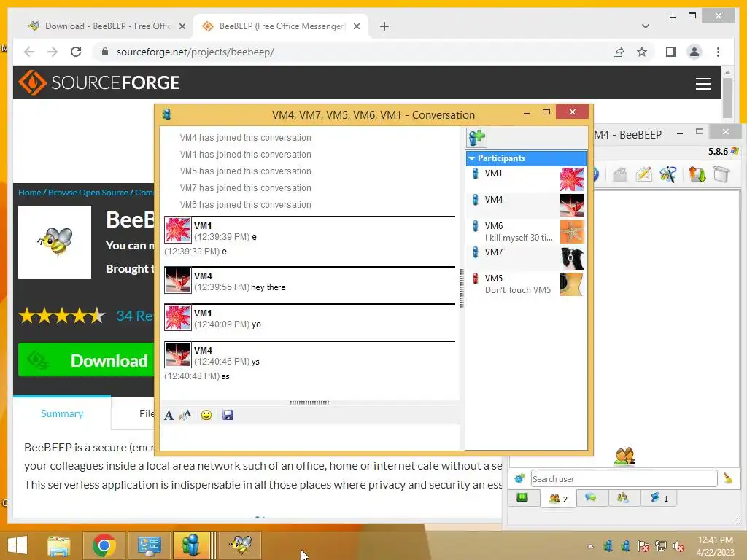The width and height of the screenshot is (747, 560).
Task: Click the green status button in BeeBEEP bottom bar
Action: pos(522,498)
